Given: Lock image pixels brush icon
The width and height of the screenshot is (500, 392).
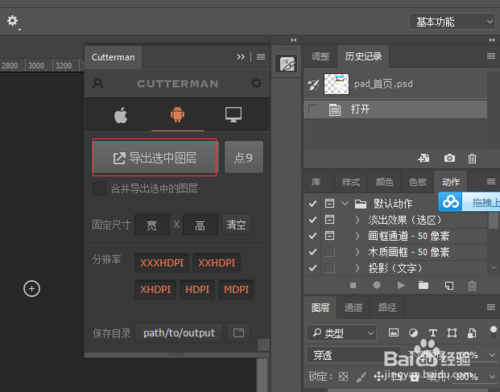Looking at the screenshot, I should [361, 377].
